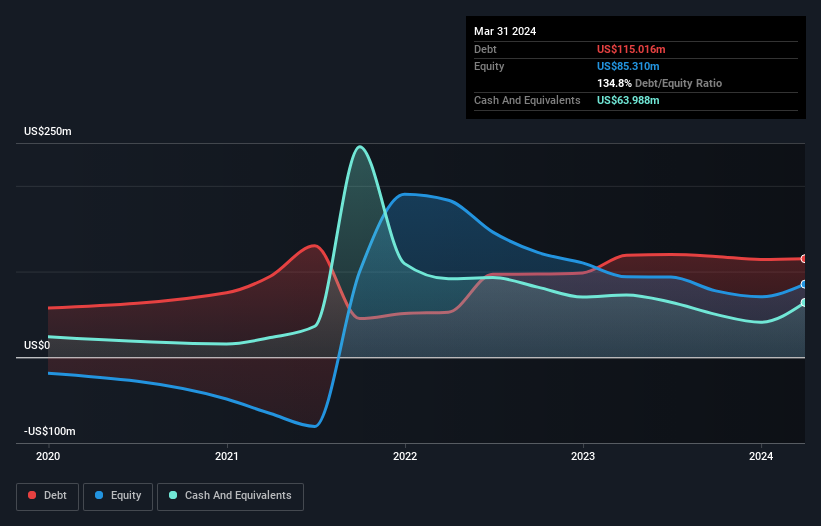Click the 2024 x-axis label
This screenshot has width=821, height=526.
761,456
